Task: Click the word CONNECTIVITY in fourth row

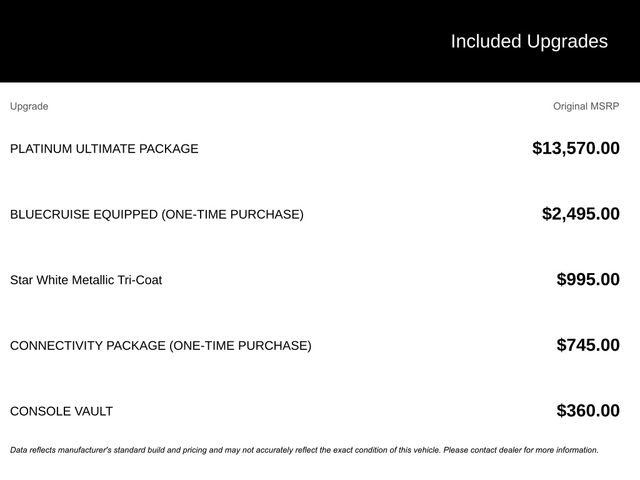Action: point(56,346)
